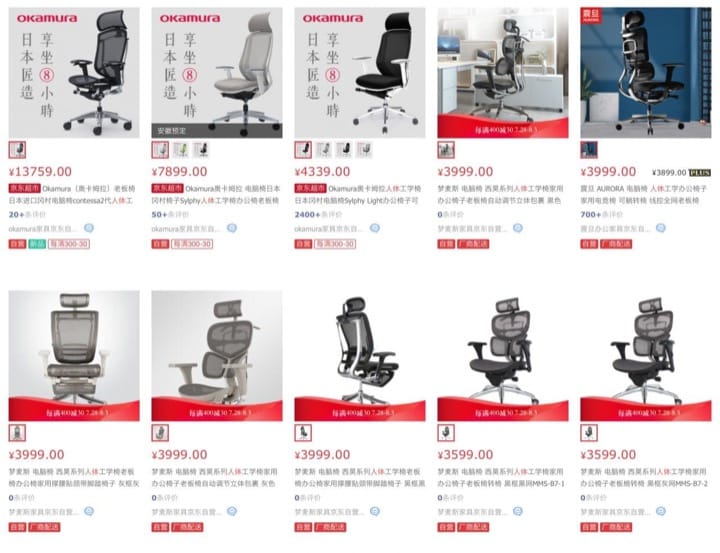Choose last variant thumbnail of ¥4339 chair
The image size is (720, 553).
coord(364,150)
